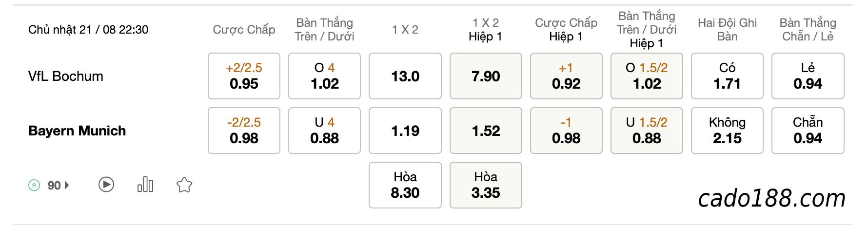The width and height of the screenshot is (868, 227).
Task: Pick first-half Under 1.5/2 at 0.88
Action: pos(647,131)
